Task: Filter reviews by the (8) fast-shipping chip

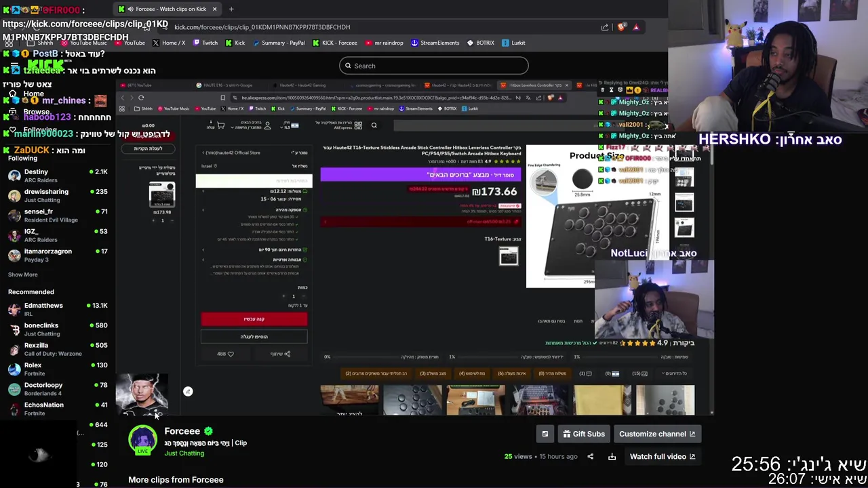Action: point(552,373)
